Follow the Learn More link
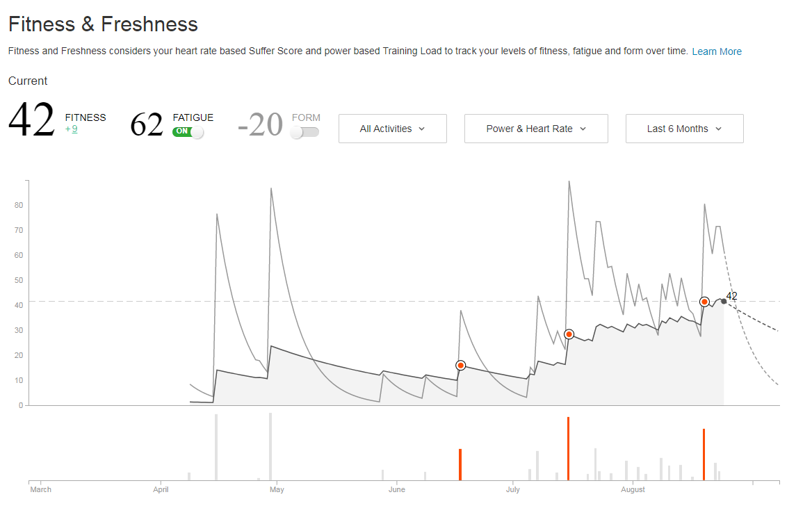 click(x=716, y=51)
